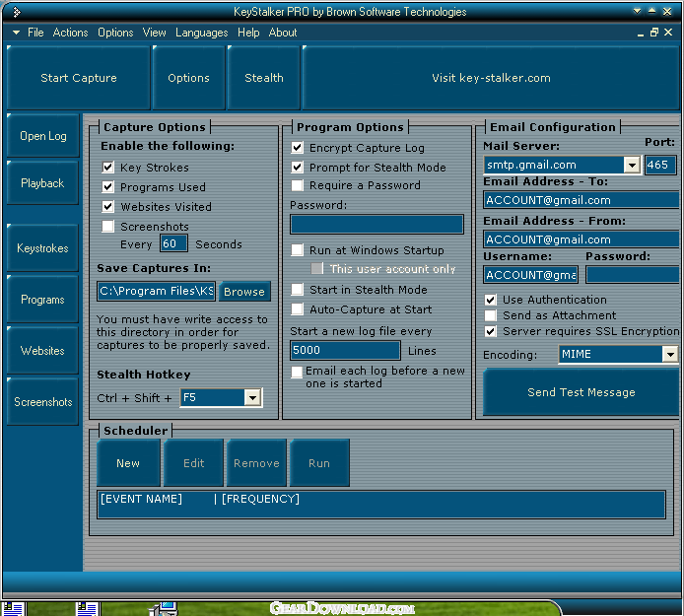Check Email each log before new one
The image size is (684, 616).
(x=297, y=372)
